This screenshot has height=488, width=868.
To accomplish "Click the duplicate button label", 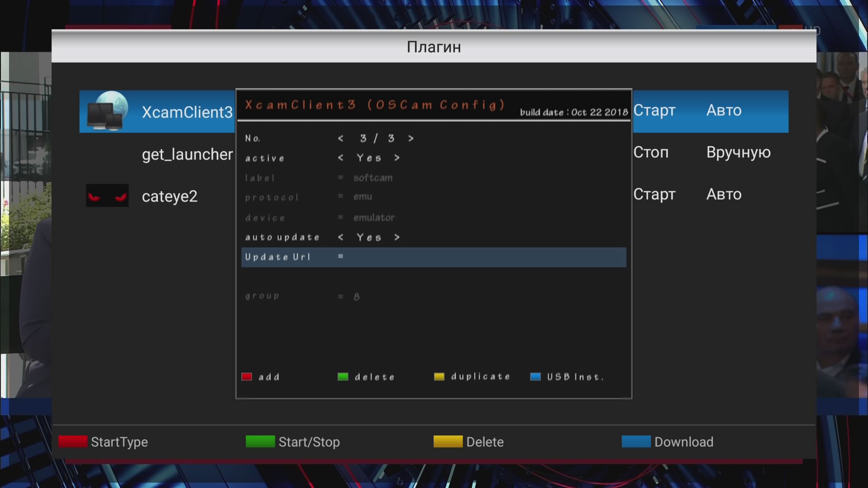I will pyautogui.click(x=481, y=376).
